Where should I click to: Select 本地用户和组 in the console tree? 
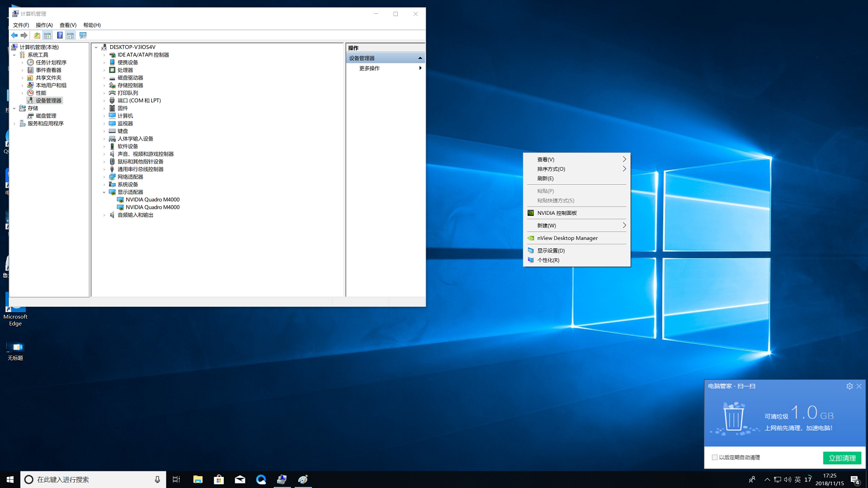tap(51, 85)
